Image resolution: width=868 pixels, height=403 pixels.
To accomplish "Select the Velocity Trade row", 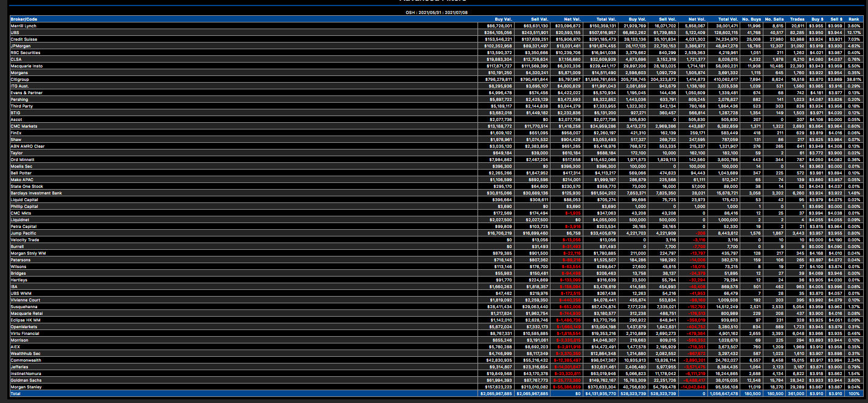I will tap(436, 240).
